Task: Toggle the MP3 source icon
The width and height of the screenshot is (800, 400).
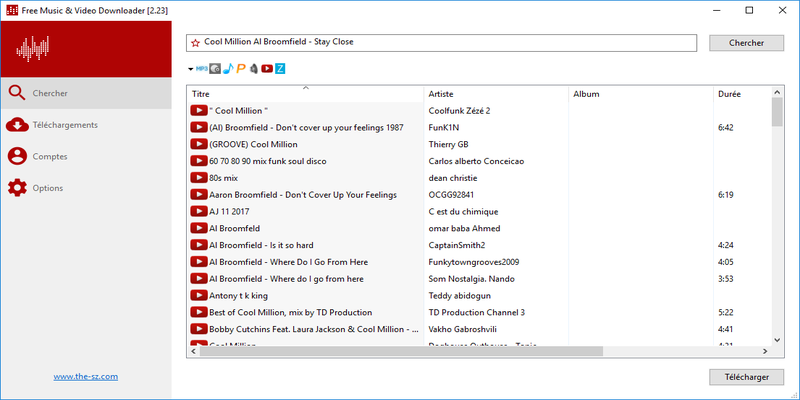Action: pyautogui.click(x=202, y=68)
